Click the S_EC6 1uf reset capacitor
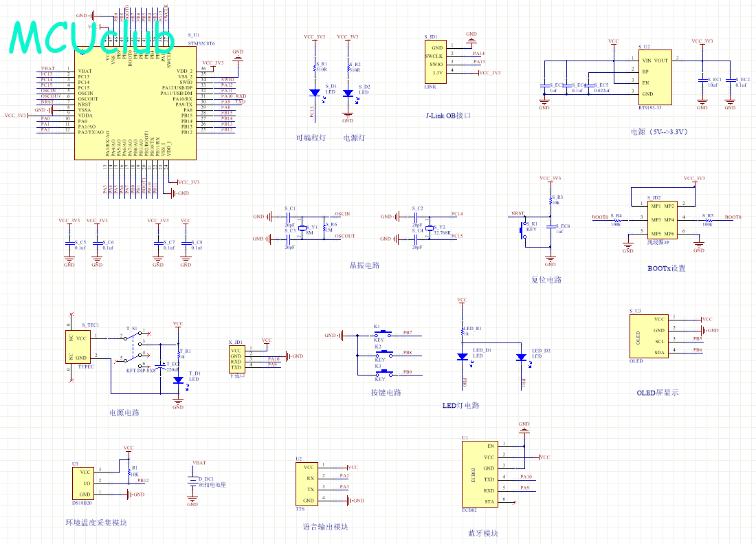 (551, 226)
